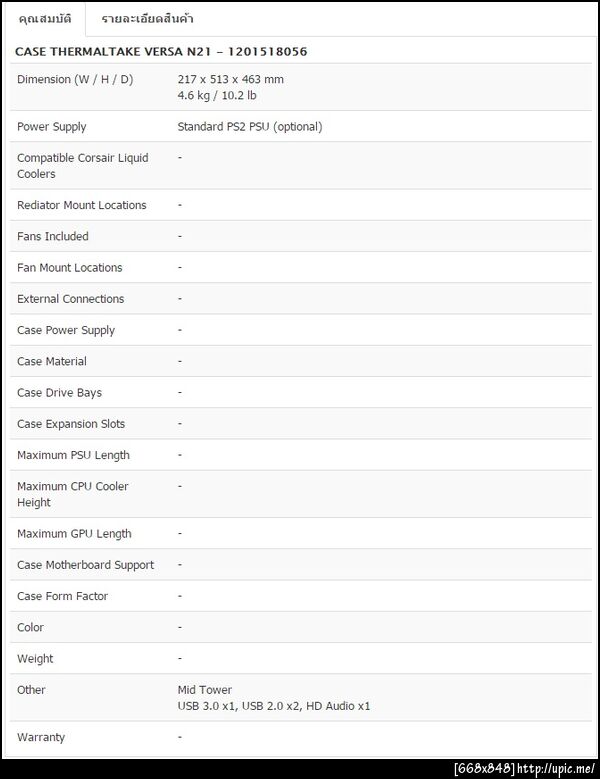Click the Rediator Mount Locations label
Image resolution: width=600 pixels, height=779 pixels.
(82, 205)
